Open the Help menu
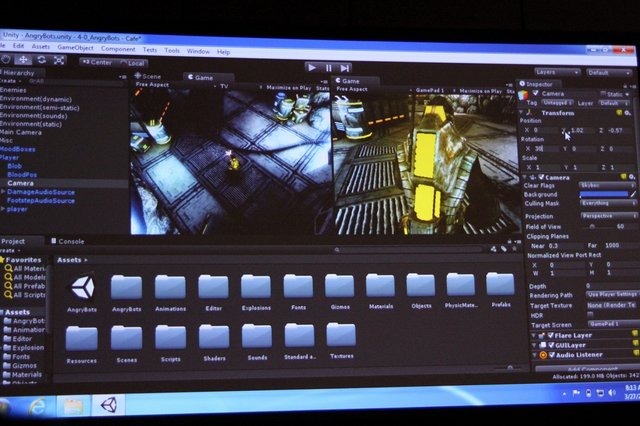Screen dimensions: 640x426 223,52
